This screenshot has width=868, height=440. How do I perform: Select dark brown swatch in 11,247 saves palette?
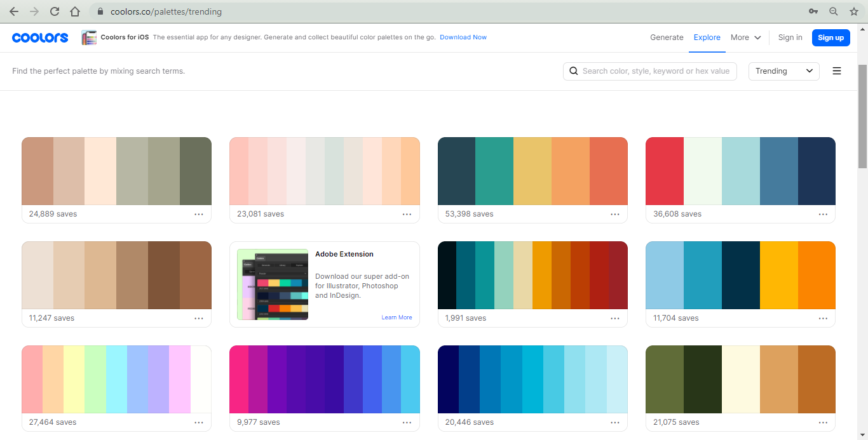(164, 275)
